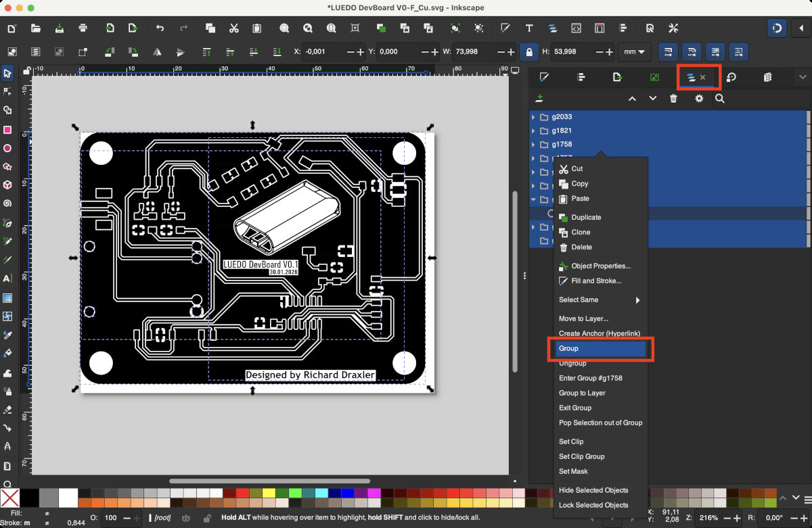
Task: Toggle scale stroke width with object
Action: [669, 51]
